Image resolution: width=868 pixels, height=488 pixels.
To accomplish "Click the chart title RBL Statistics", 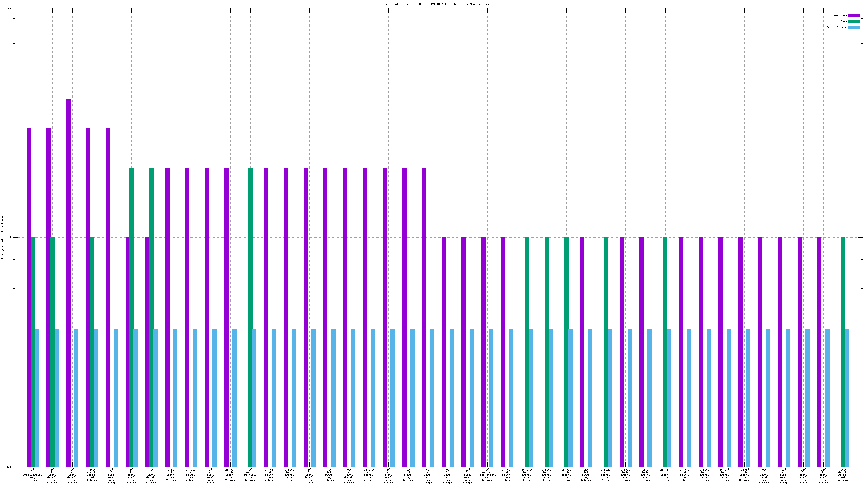I will point(437,4).
